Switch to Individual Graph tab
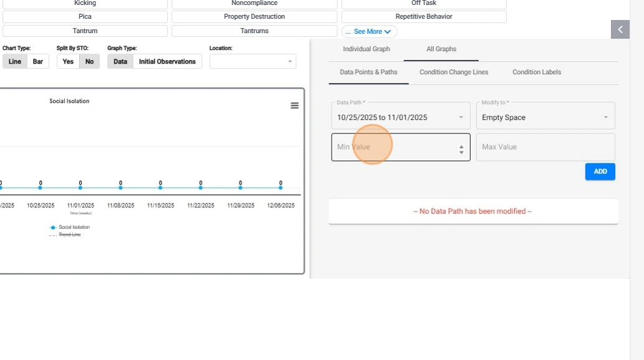Screen dimensions: 644x360 click(367, 49)
